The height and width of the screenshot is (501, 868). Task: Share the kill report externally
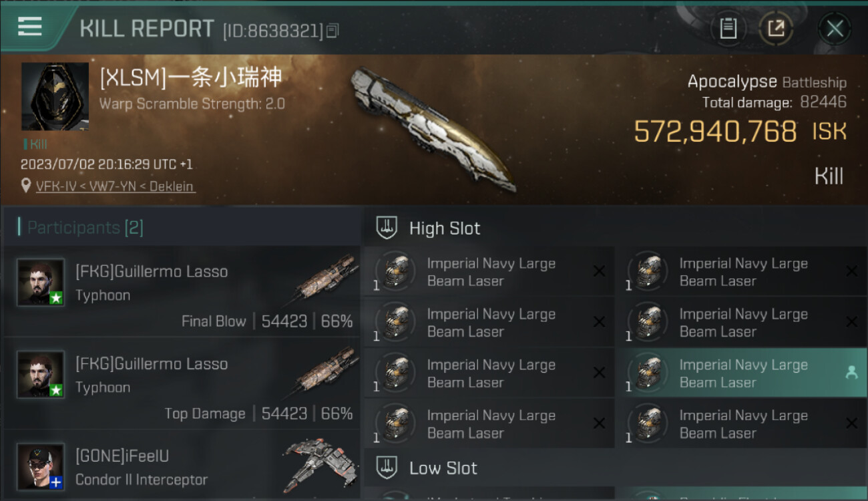[x=776, y=28]
